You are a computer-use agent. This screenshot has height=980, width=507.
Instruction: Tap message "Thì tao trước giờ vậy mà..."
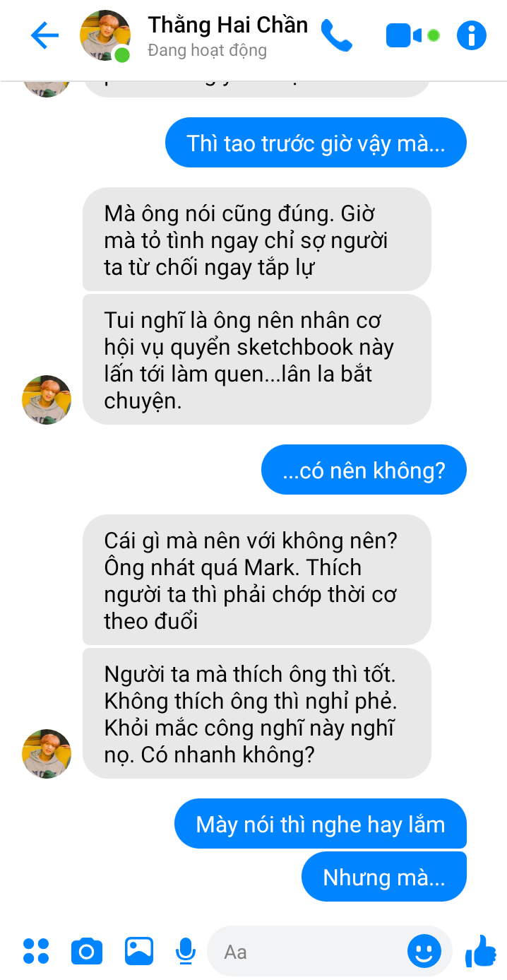coord(316,143)
